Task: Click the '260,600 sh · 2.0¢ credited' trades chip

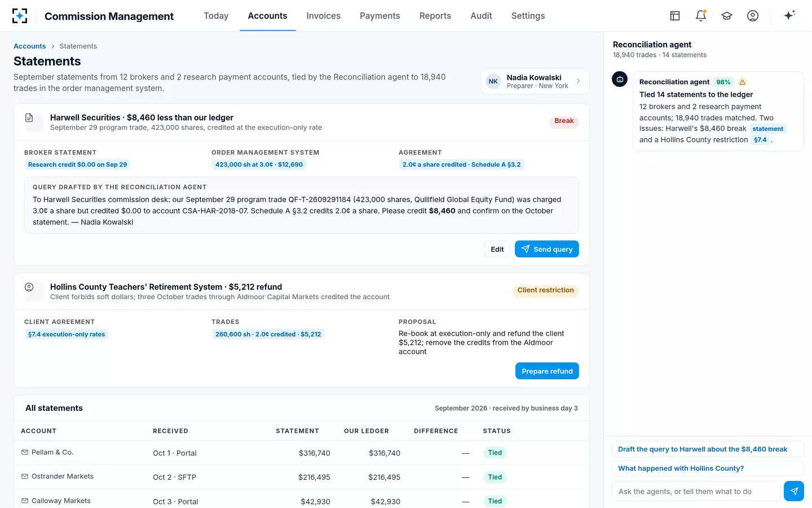Action: [268, 334]
